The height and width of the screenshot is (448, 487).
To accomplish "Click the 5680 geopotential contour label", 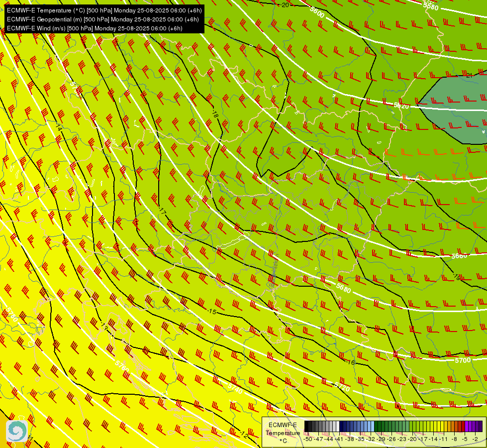I will coord(343,288).
